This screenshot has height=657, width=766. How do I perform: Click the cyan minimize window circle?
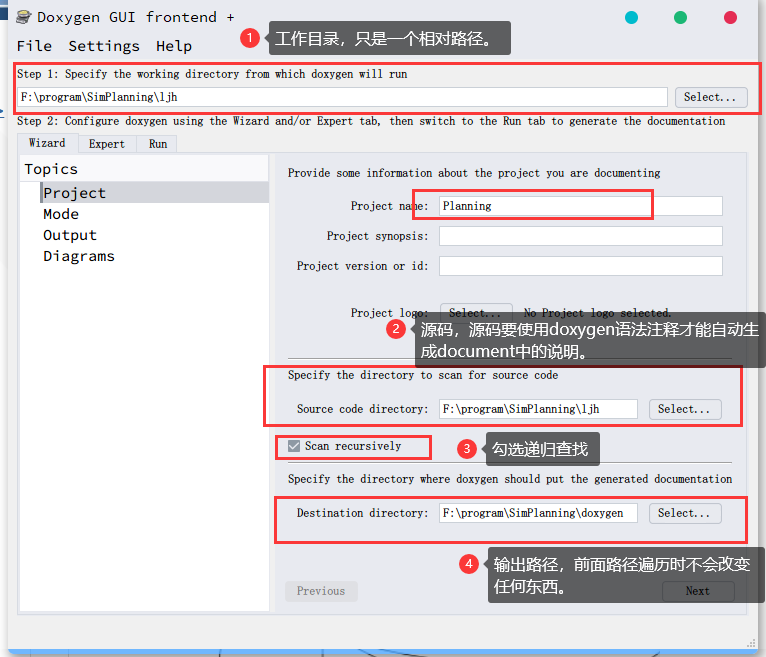tap(631, 18)
